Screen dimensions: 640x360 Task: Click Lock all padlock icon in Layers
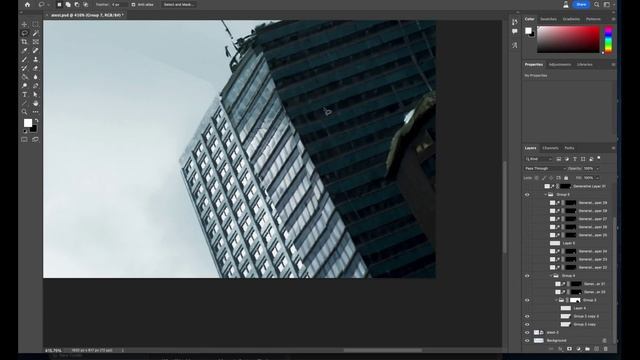click(566, 178)
